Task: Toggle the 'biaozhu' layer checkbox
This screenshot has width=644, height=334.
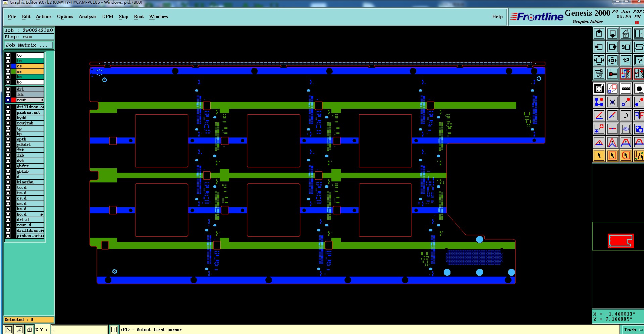Action: (x=8, y=182)
